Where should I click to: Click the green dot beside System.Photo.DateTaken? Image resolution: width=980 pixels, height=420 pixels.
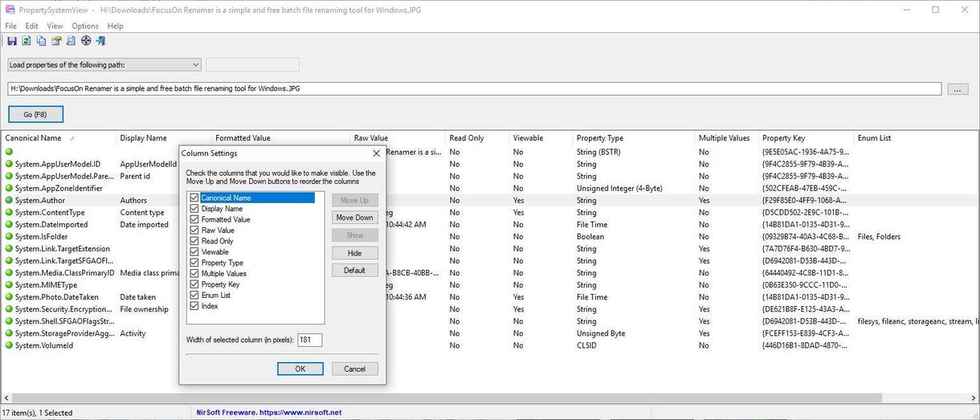(10, 296)
